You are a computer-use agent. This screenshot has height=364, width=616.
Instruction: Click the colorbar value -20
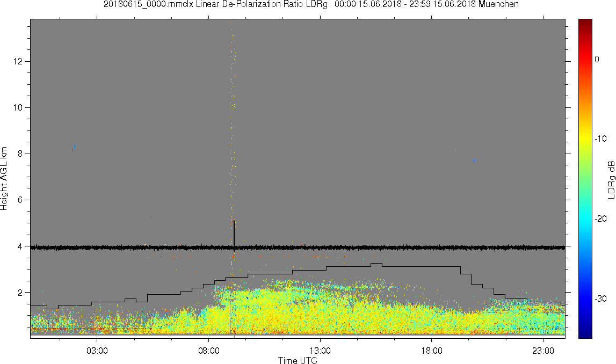pyautogui.click(x=600, y=219)
